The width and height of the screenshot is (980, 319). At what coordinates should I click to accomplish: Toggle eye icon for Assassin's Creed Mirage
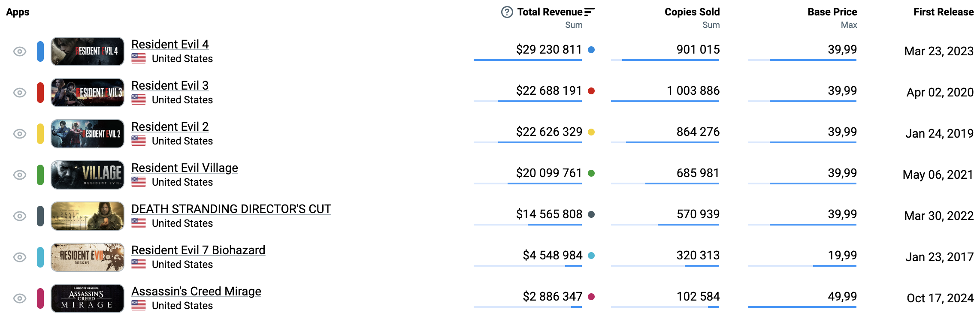(x=20, y=298)
